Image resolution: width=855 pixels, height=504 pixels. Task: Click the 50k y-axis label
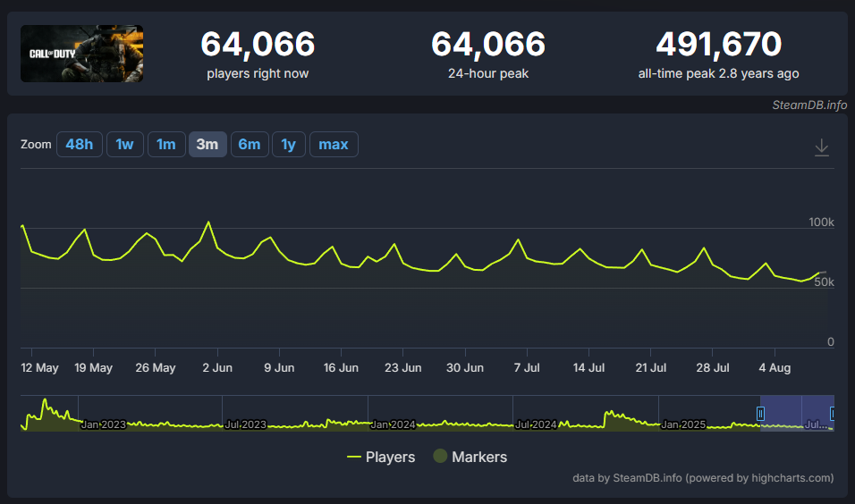click(824, 281)
